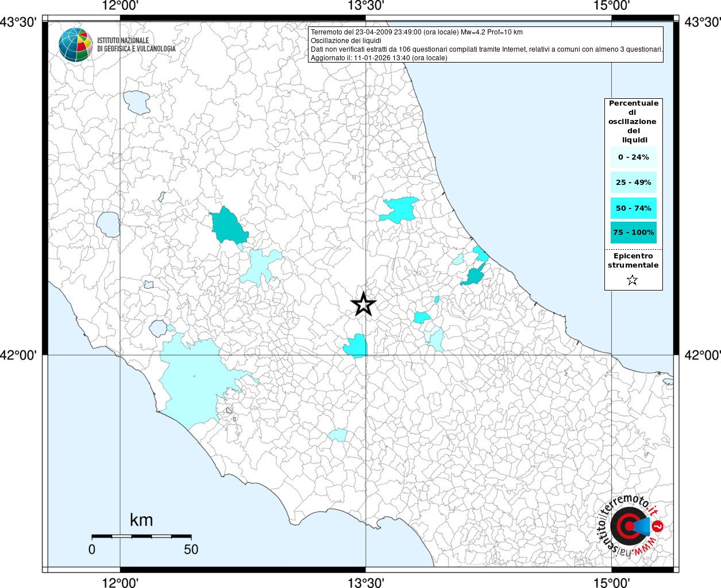
Task: Click the 'Percentuale di oscillazione dei liquidi' legend heading
Action: 633,121
